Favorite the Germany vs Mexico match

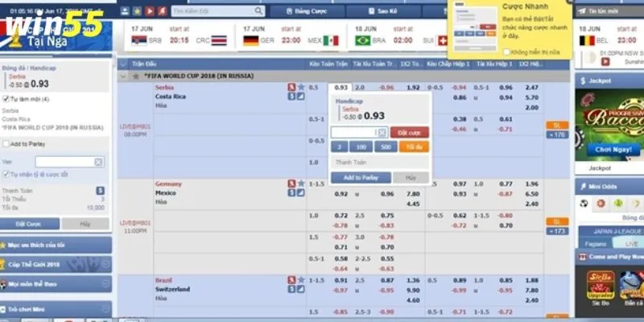click(301, 184)
